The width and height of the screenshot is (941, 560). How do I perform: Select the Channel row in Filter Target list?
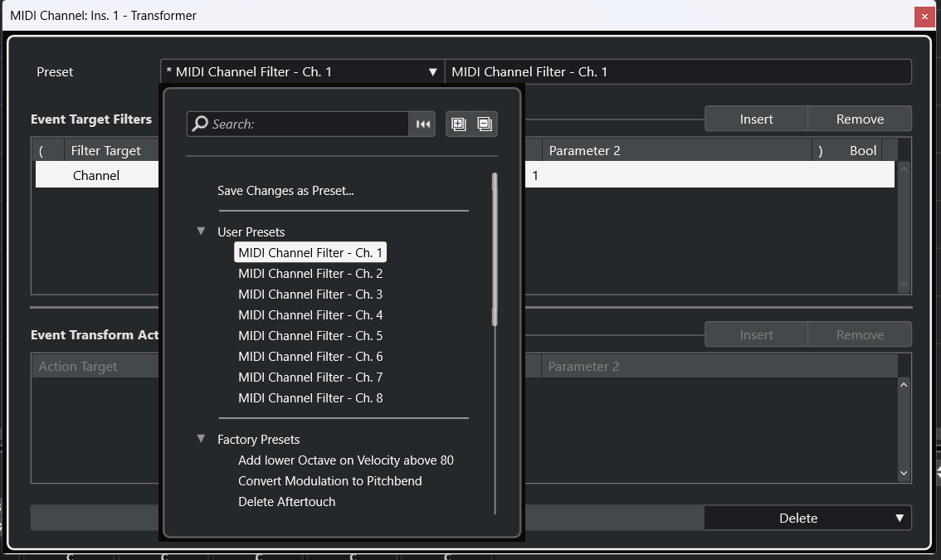[x=95, y=175]
